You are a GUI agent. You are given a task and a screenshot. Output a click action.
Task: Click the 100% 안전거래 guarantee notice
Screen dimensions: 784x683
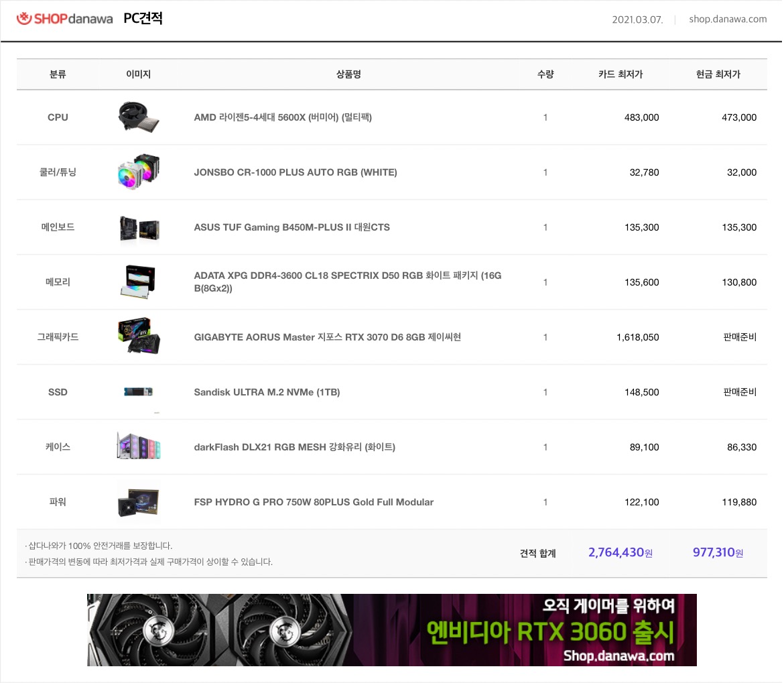point(99,546)
